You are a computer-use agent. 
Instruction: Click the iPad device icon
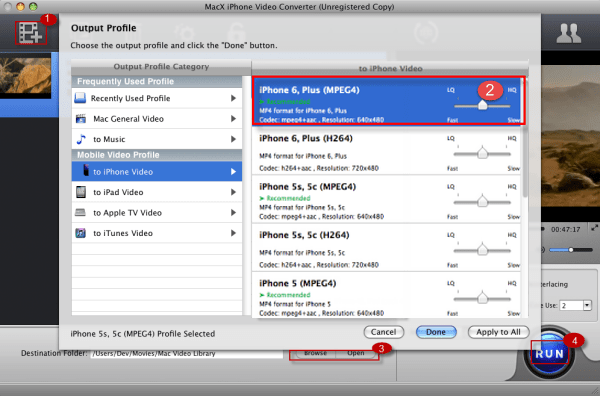coord(81,192)
